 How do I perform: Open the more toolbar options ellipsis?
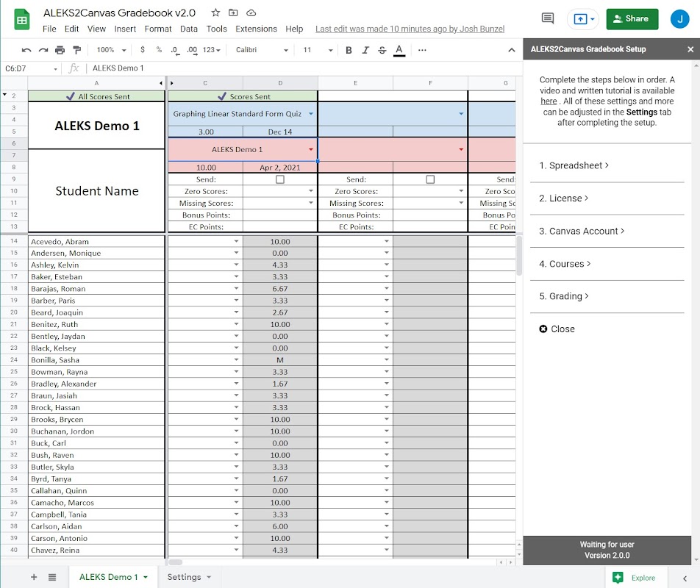(x=422, y=50)
